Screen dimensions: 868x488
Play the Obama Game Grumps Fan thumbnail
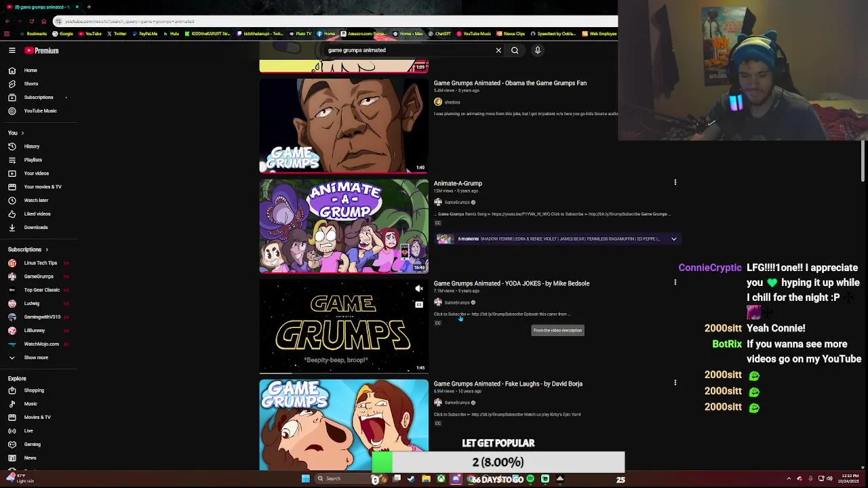point(344,125)
